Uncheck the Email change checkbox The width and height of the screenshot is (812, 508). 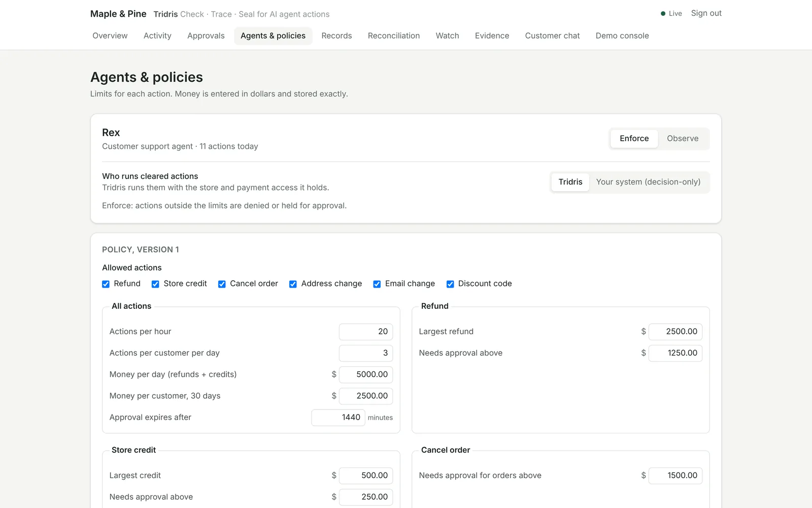point(377,284)
